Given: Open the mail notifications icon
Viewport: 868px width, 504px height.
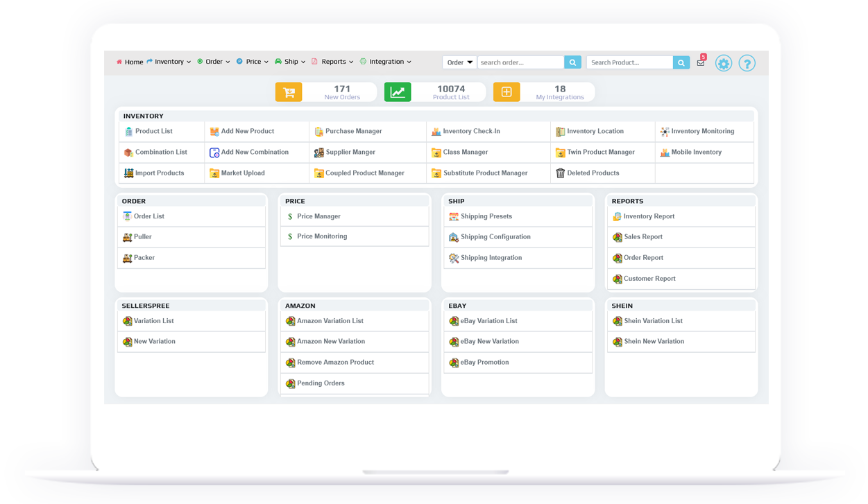Looking at the screenshot, I should (x=701, y=62).
